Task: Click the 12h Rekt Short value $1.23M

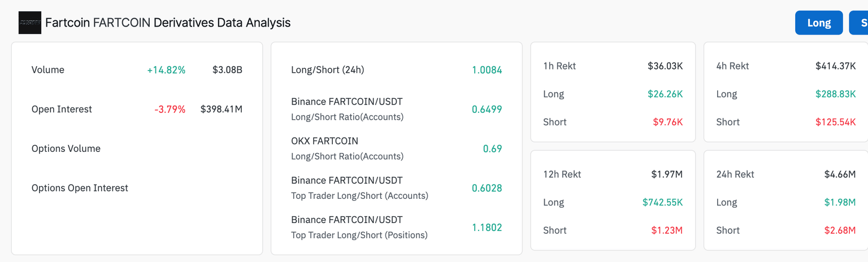Action: (667, 230)
